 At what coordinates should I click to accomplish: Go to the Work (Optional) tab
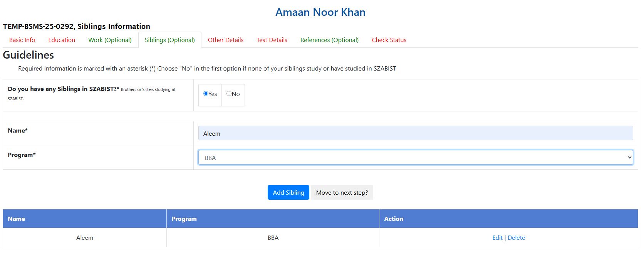[x=110, y=40]
